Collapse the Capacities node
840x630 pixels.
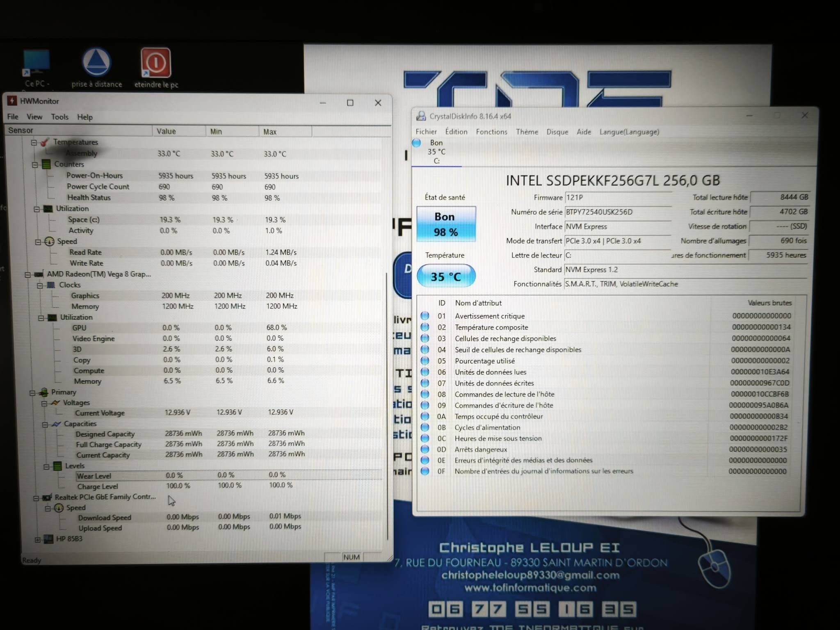point(45,424)
